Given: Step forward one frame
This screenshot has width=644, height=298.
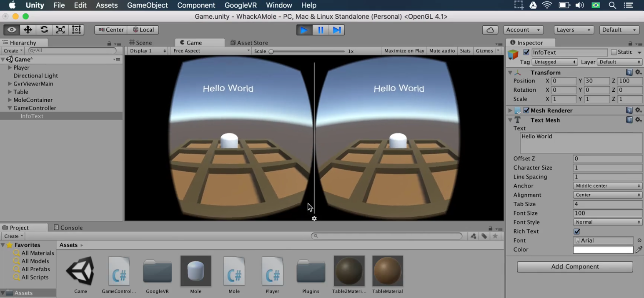Looking at the screenshot, I should 336,30.
